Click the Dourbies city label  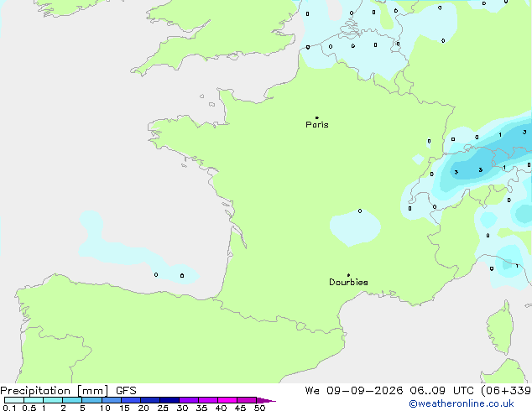tap(348, 282)
